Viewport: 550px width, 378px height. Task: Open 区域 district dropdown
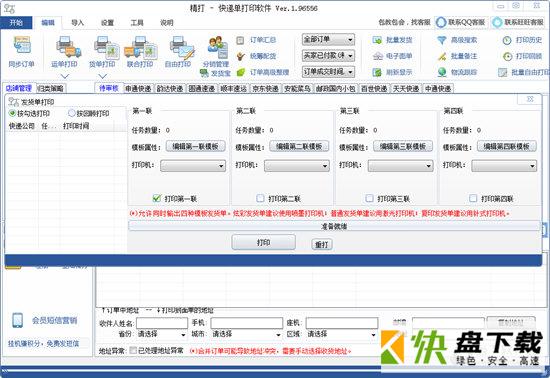point(342,334)
